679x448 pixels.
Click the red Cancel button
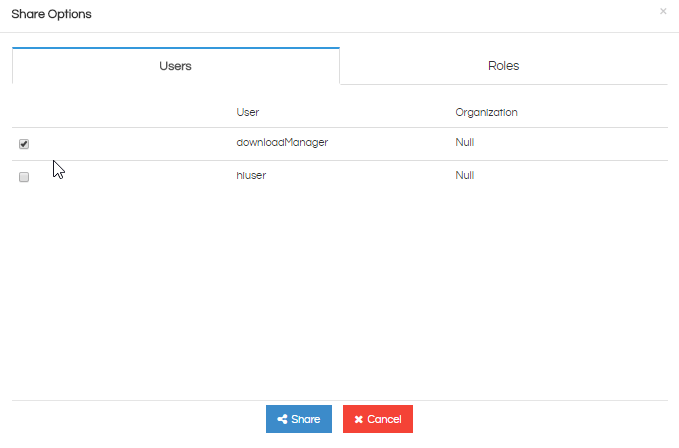pyautogui.click(x=378, y=419)
